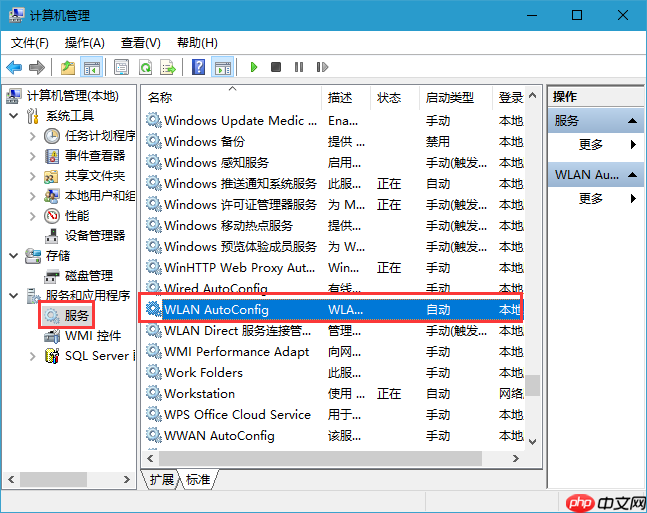Toggle the Show/Hide Action Pane icon

pyautogui.click(x=223, y=67)
